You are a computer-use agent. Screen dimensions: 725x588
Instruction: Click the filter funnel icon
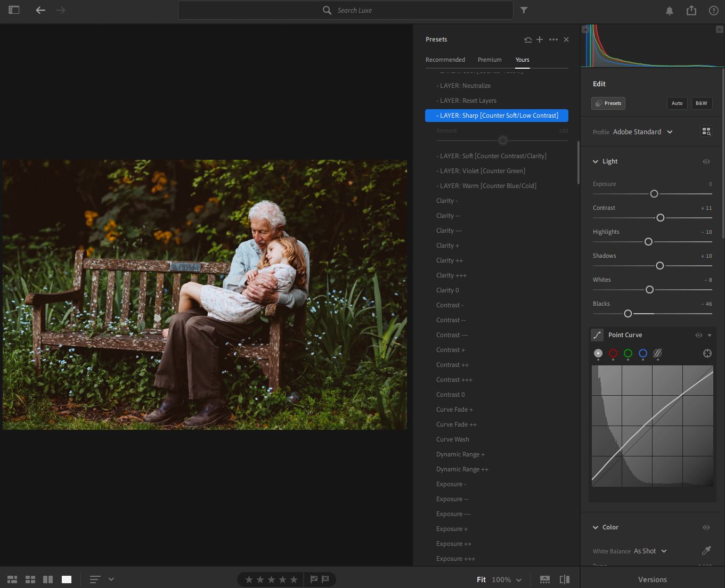524,10
